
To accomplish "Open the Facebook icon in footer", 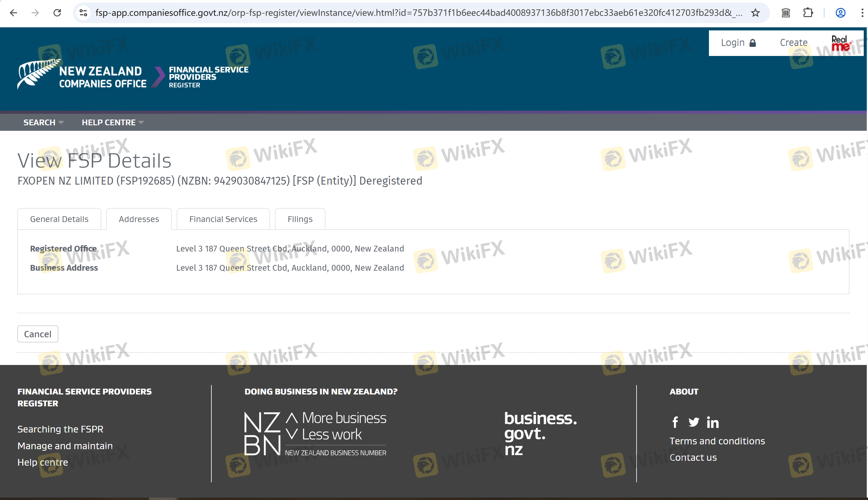I will (675, 422).
